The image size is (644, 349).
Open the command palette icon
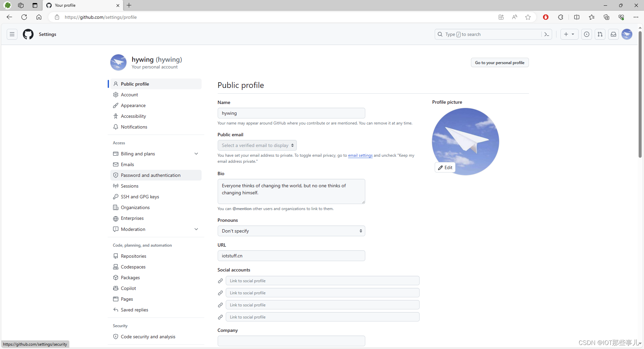pyautogui.click(x=547, y=34)
